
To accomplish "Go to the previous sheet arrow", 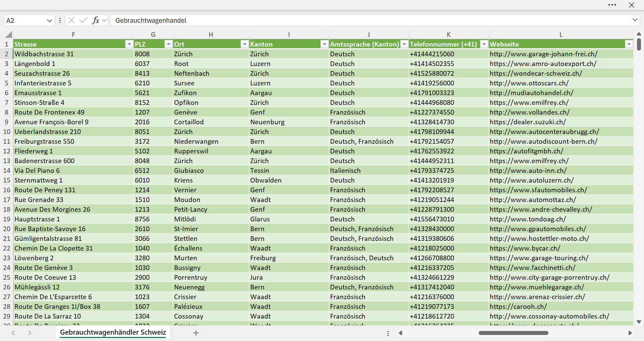I will click(x=13, y=333).
